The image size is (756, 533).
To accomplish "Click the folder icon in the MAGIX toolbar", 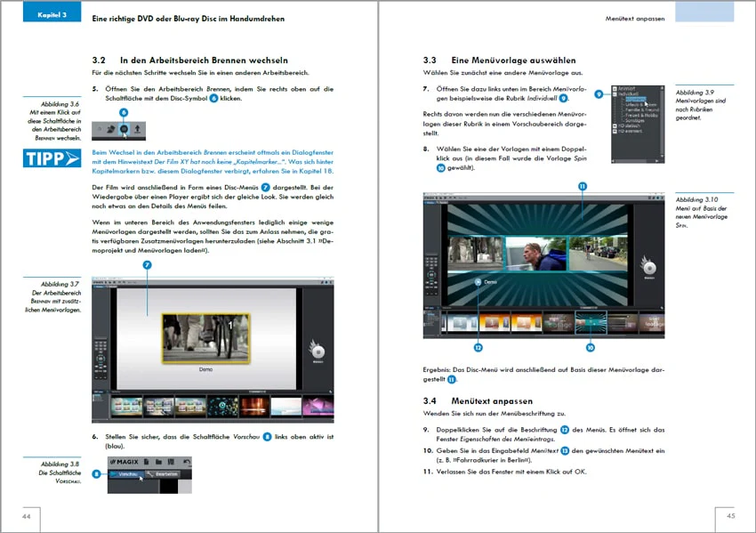I will (158, 462).
